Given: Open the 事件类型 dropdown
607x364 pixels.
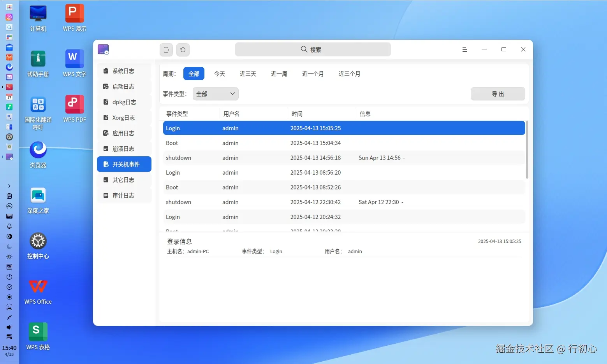Looking at the screenshot, I should pos(215,94).
